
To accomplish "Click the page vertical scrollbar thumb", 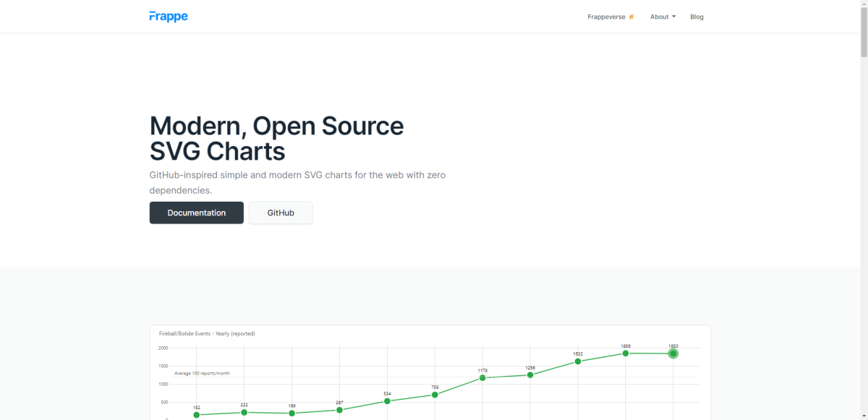I will [x=864, y=29].
